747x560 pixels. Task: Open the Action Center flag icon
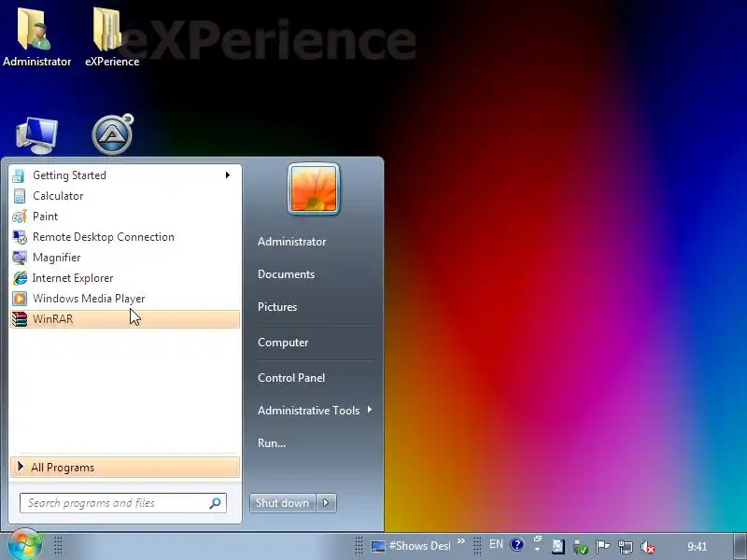pos(602,547)
